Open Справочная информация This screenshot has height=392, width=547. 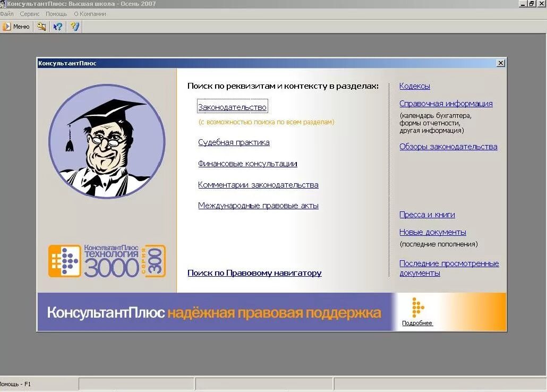pos(446,103)
